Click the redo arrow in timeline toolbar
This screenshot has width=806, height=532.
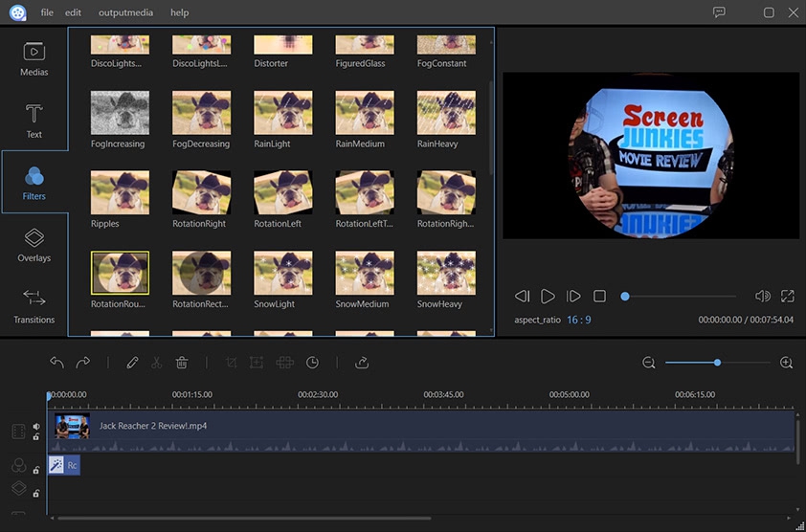[x=83, y=363]
